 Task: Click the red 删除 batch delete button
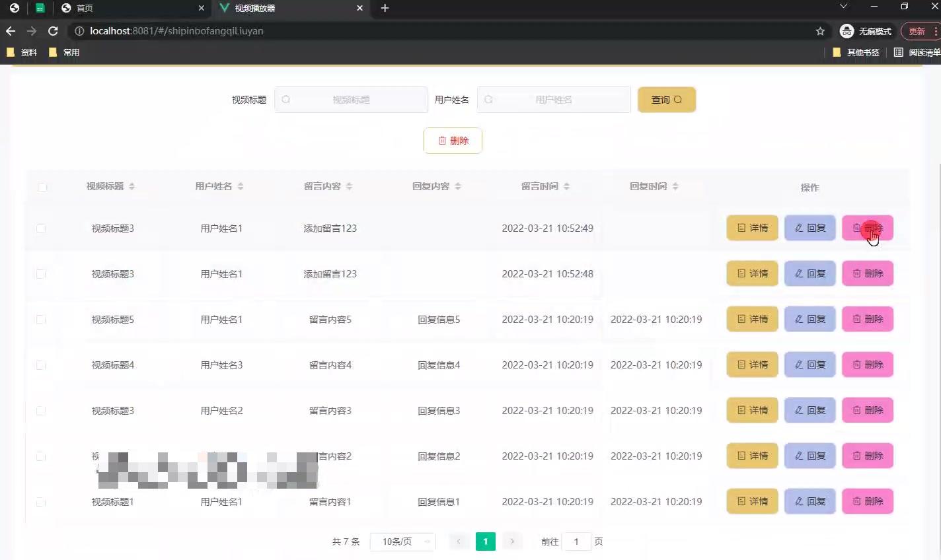coord(453,140)
